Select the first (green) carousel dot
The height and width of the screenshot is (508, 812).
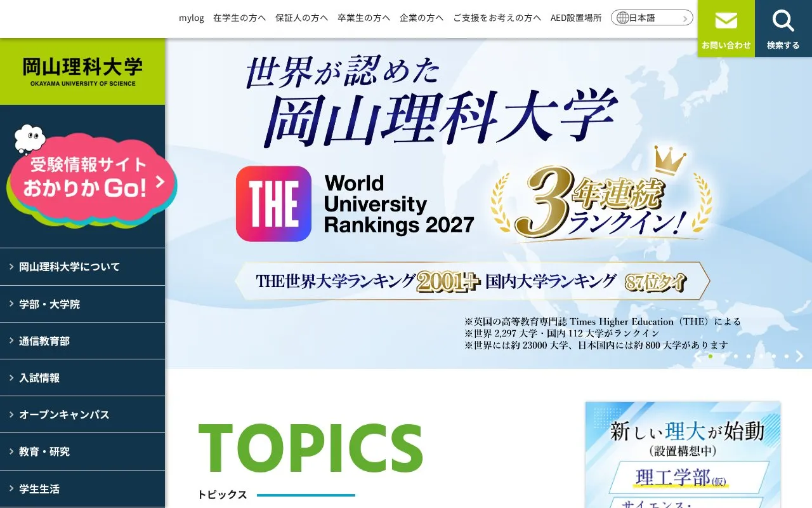(x=710, y=356)
